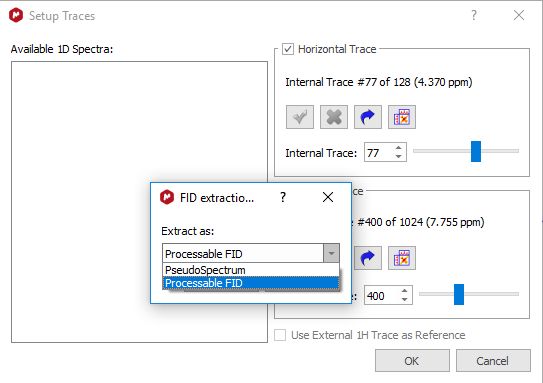
Task: Increase Internal Trace 77 with up arrow
Action: tap(399, 148)
